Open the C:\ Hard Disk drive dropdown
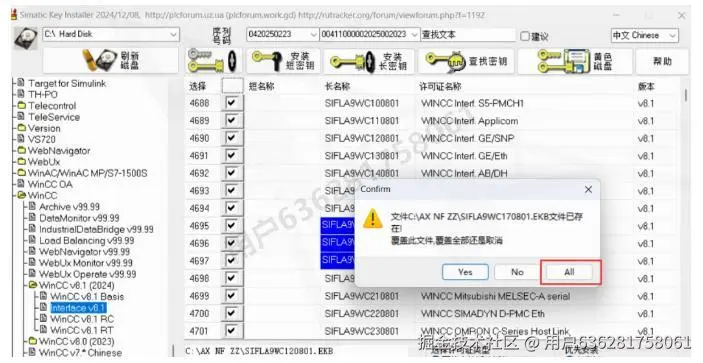 point(173,35)
